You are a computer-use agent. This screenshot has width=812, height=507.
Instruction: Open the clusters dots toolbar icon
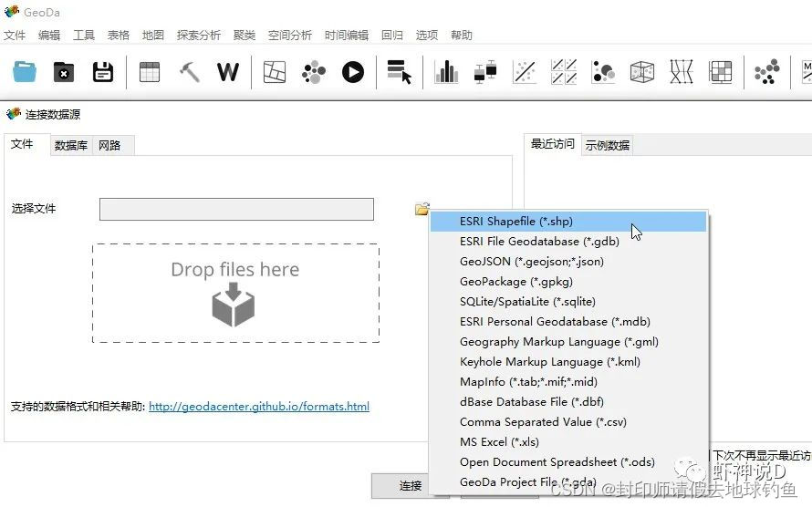click(314, 72)
